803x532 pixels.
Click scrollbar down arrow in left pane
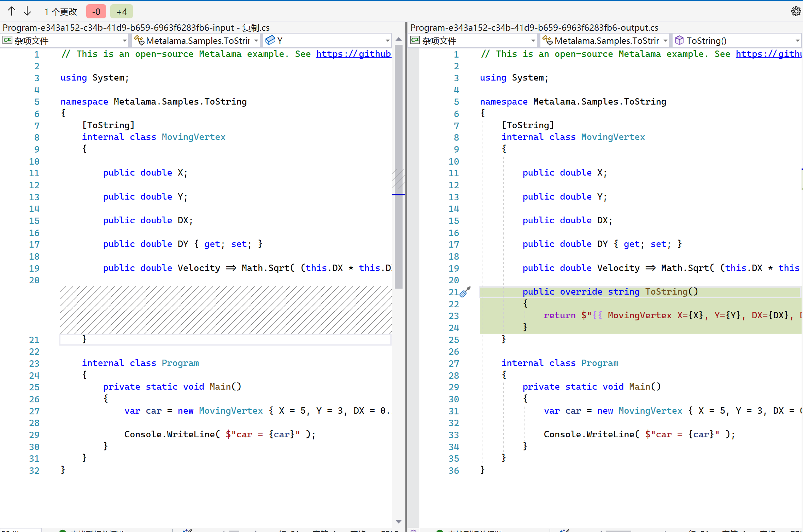click(x=399, y=521)
